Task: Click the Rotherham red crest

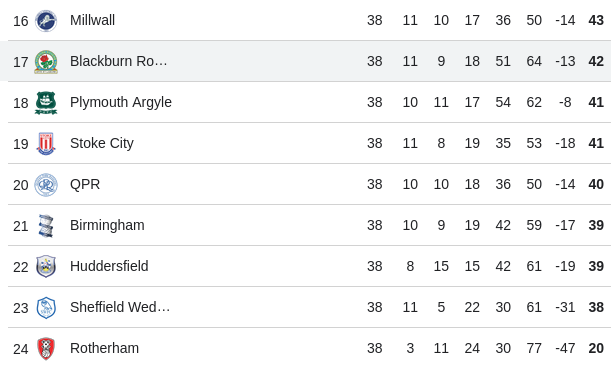Action: point(46,349)
